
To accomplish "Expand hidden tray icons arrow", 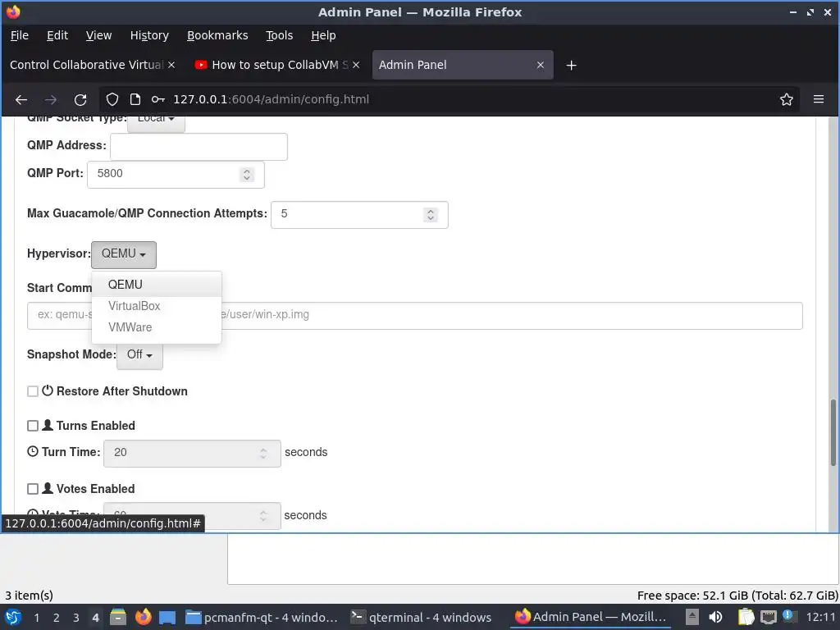I will click(692, 618).
